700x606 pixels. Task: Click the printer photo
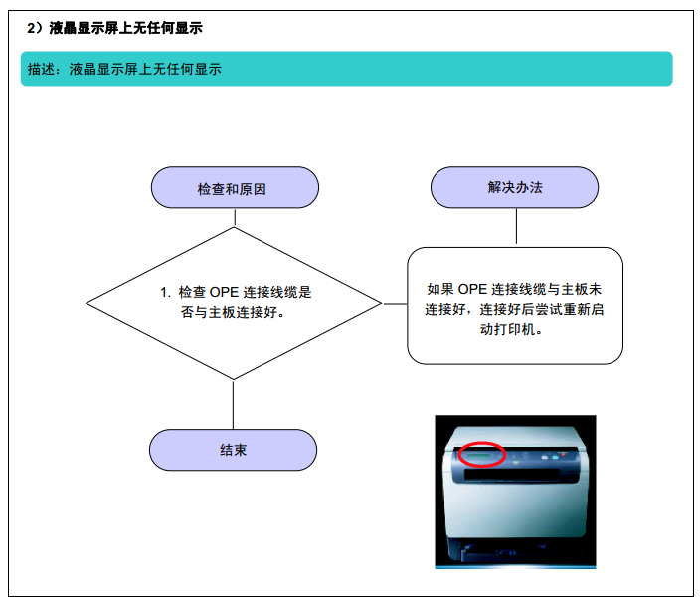pyautogui.click(x=515, y=492)
